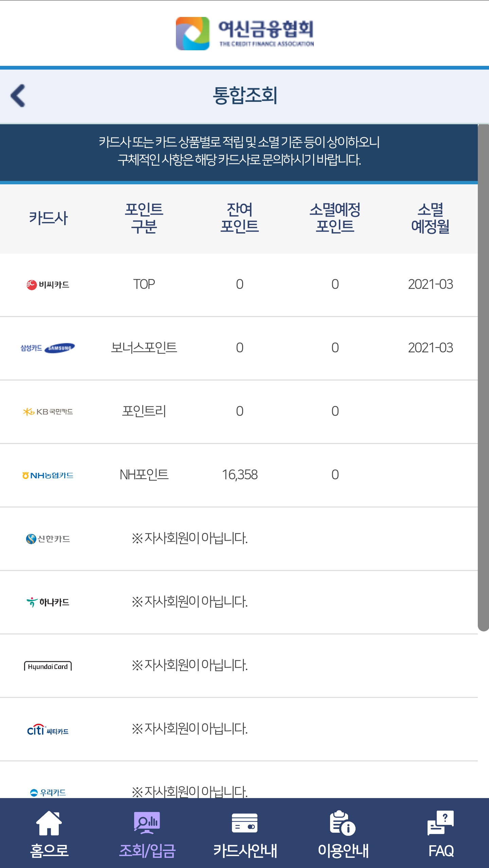Click the 씨티카드 non-member notice
Screen dimensions: 489x868
tap(190, 728)
